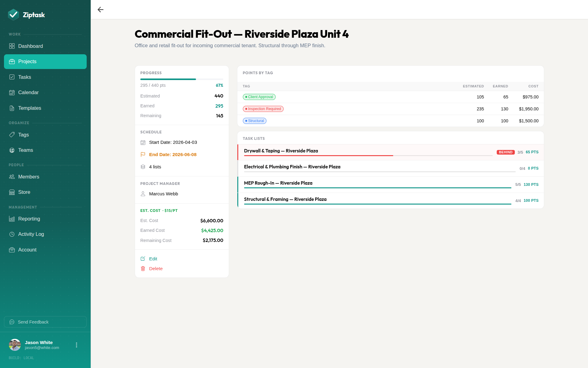The height and width of the screenshot is (368, 588).
Task: Click the Members people icon
Action: click(x=12, y=177)
